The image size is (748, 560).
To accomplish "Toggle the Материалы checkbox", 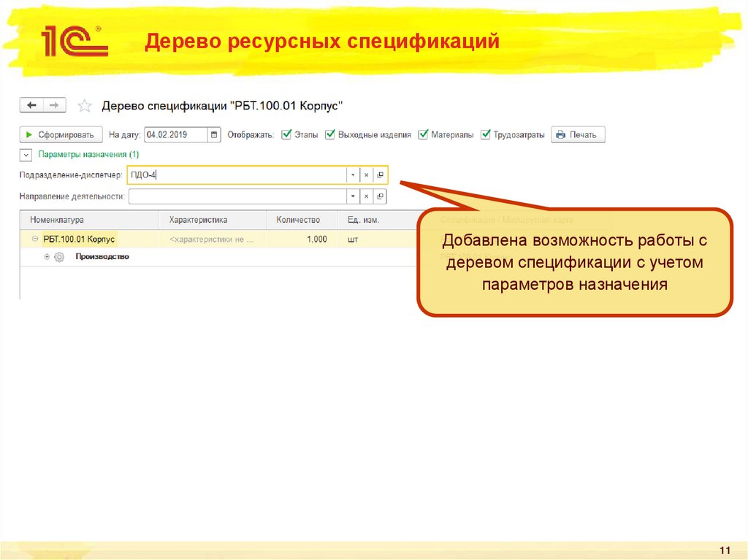I will 424,134.
